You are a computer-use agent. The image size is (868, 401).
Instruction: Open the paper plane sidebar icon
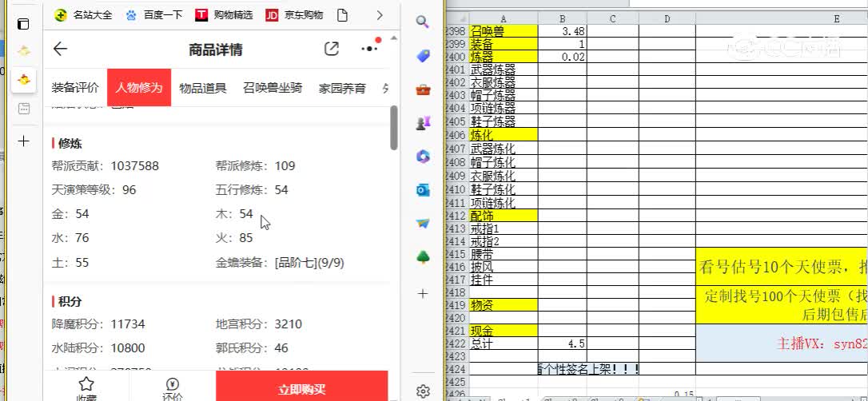tap(423, 224)
